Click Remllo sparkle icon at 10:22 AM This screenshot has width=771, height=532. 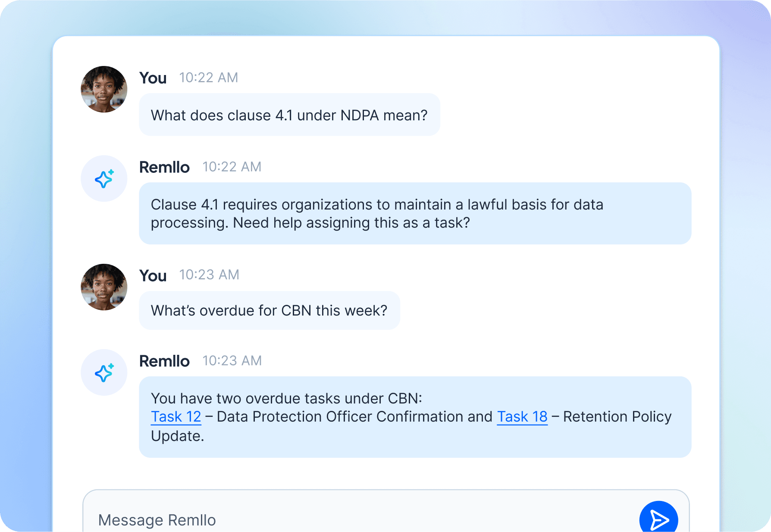104,178
